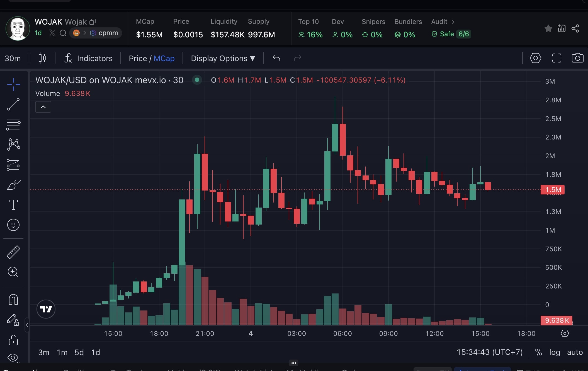588x371 pixels.
Task: Toggle stay in drawing mode
Action: tap(13, 320)
